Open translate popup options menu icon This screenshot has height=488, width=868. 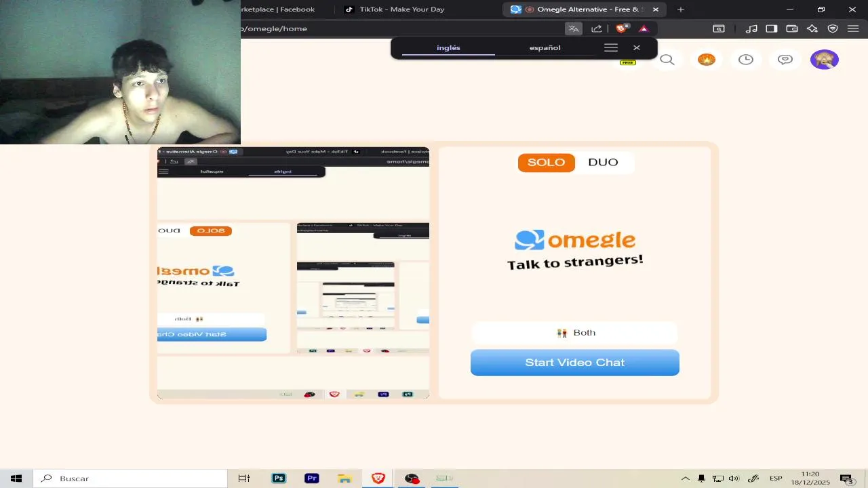click(x=611, y=47)
